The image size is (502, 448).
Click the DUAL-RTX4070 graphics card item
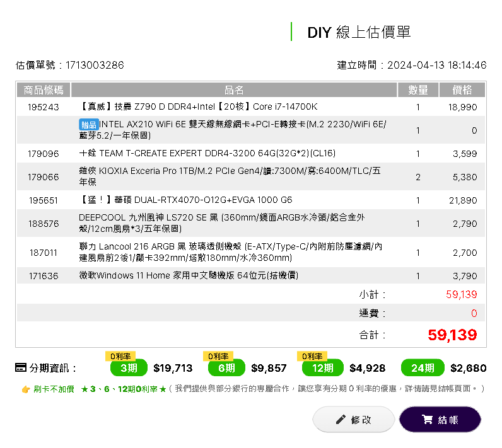click(186, 200)
